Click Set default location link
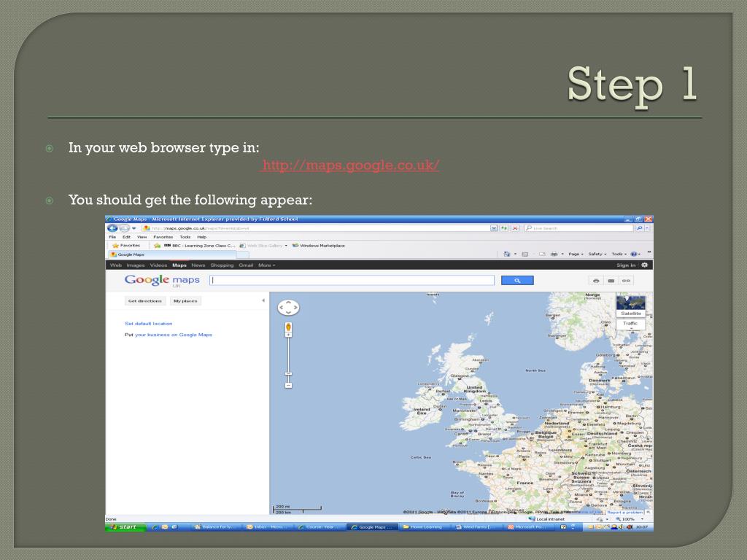747x560 pixels. pyautogui.click(x=149, y=324)
